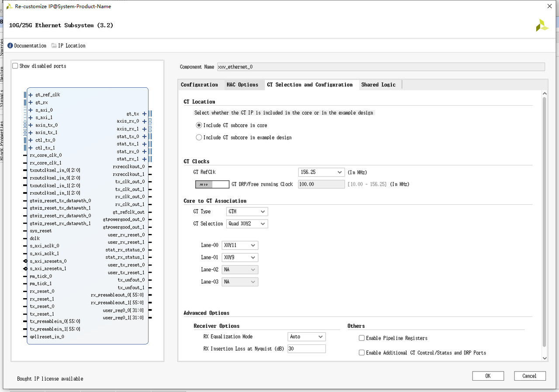Screen dimensions: 559x392
Task: Click the Component Name text field
Action: coord(381,67)
